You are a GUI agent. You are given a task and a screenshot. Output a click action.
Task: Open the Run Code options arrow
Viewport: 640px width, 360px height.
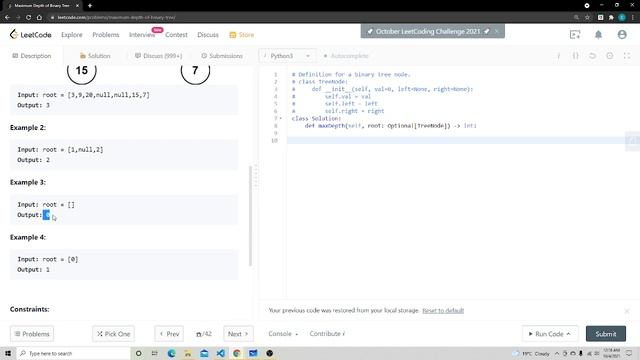point(568,334)
